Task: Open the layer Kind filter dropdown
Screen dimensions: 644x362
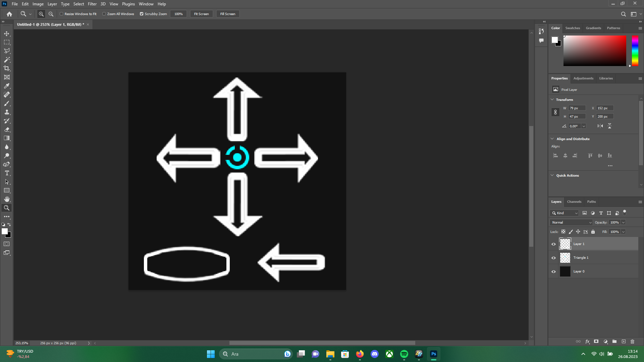Action: tap(565, 213)
